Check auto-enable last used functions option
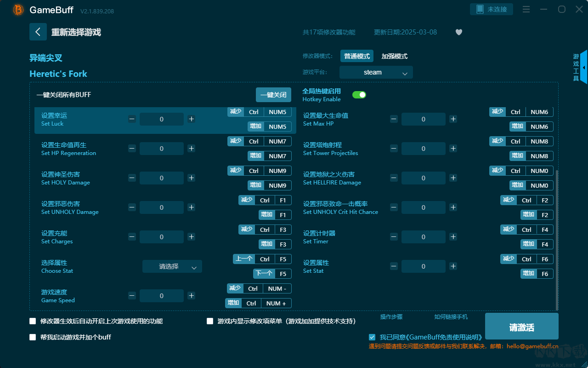588x368 pixels. [x=33, y=321]
